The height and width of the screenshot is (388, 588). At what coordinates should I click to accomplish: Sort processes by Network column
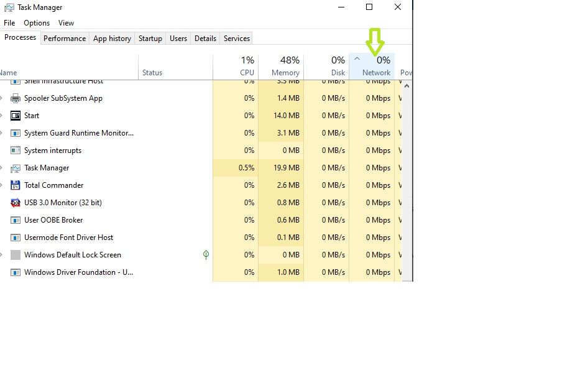point(372,67)
